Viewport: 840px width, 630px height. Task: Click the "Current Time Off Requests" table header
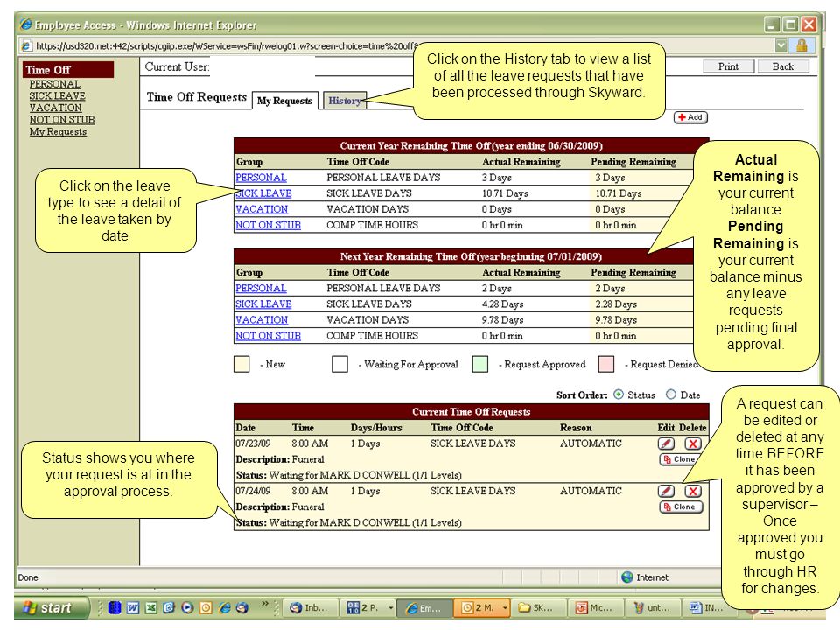[472, 411]
